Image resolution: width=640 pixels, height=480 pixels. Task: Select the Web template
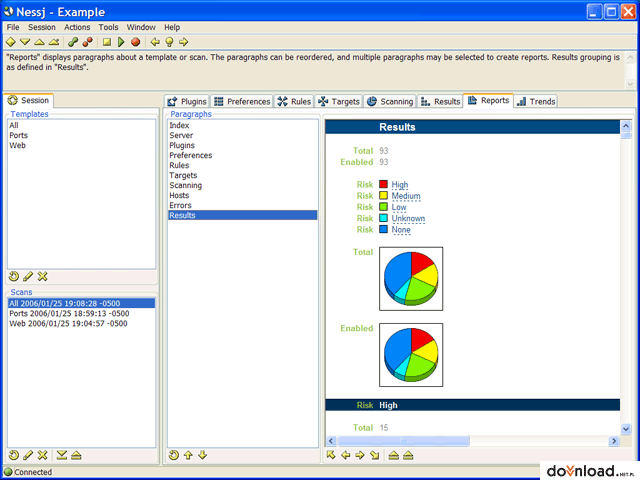pyautogui.click(x=82, y=145)
